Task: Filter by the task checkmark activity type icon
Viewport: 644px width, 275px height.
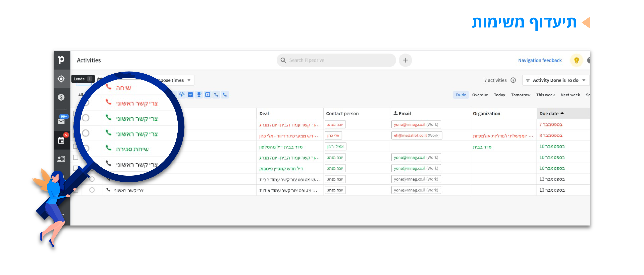Action: [190, 95]
